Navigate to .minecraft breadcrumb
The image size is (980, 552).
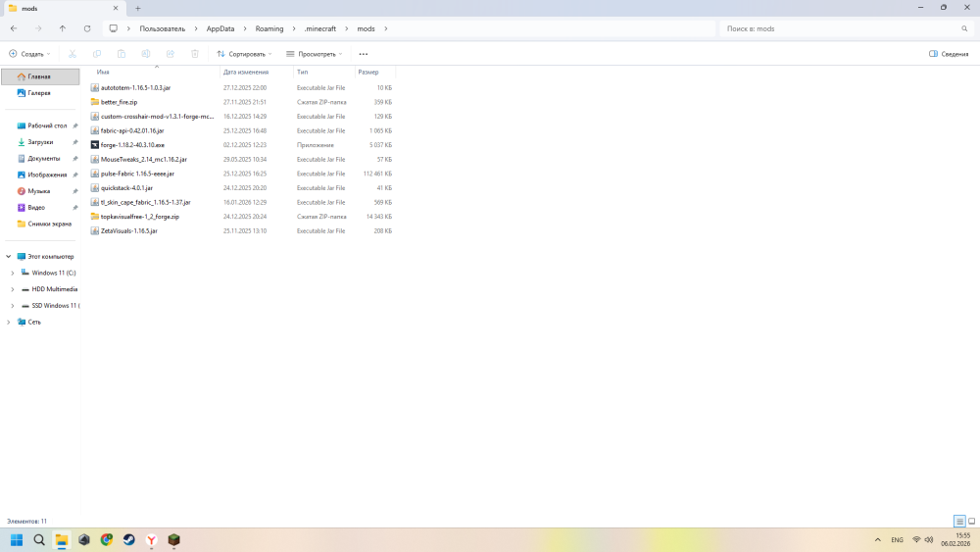point(320,28)
